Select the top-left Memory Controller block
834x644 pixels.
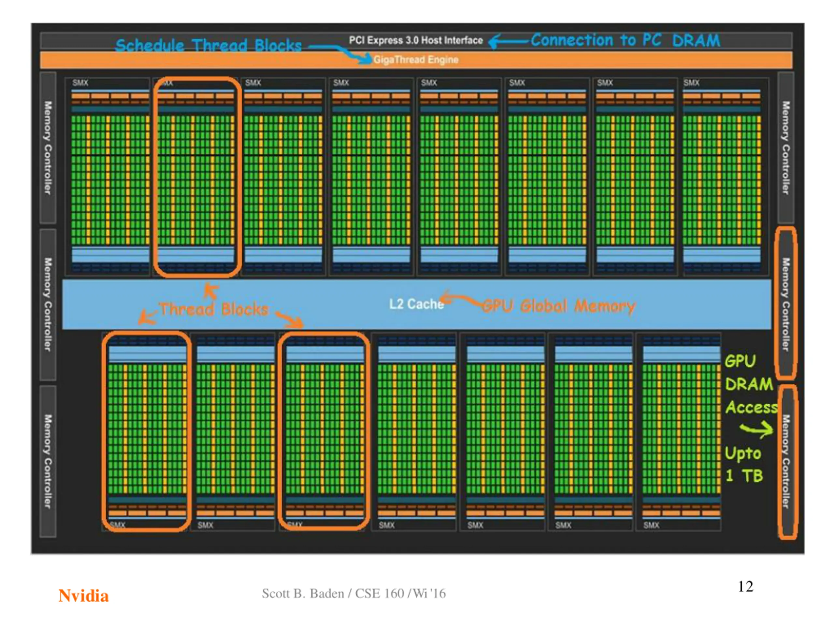coord(48,147)
